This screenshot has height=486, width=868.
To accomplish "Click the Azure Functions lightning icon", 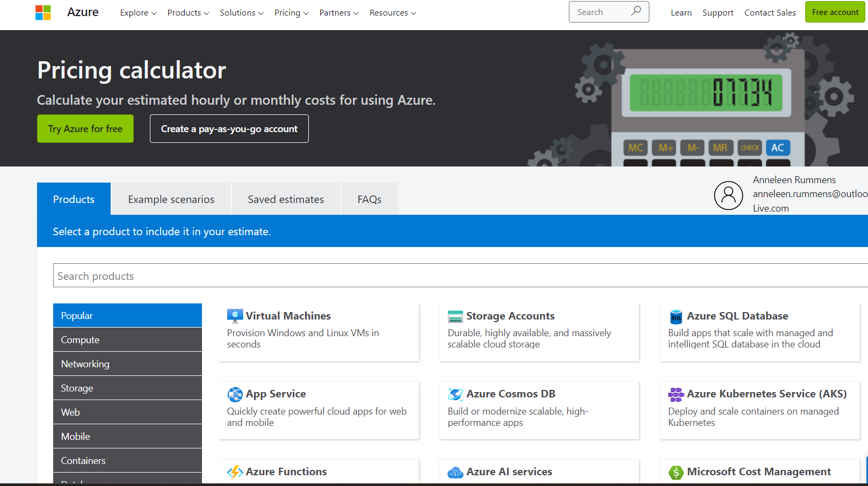I will click(235, 472).
